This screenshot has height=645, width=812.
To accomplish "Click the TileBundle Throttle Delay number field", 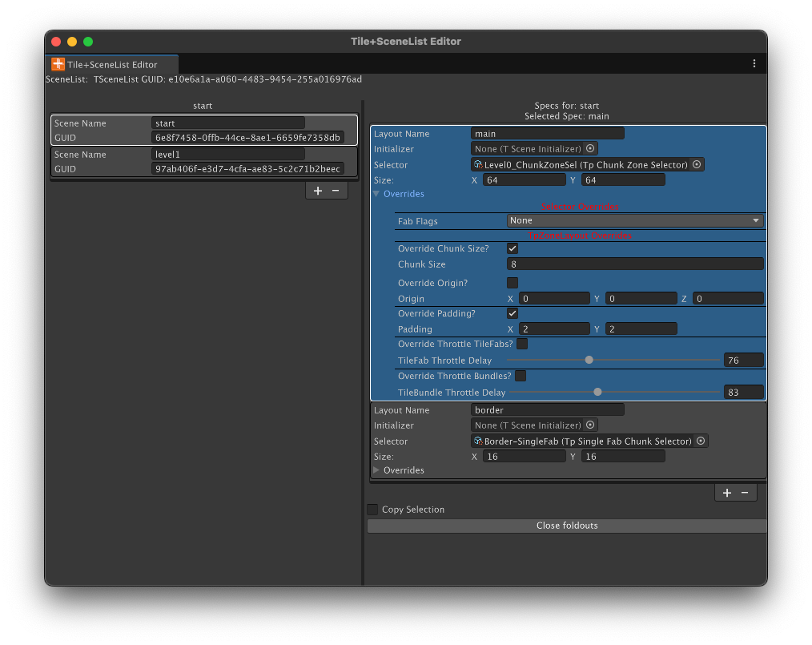I will click(744, 392).
